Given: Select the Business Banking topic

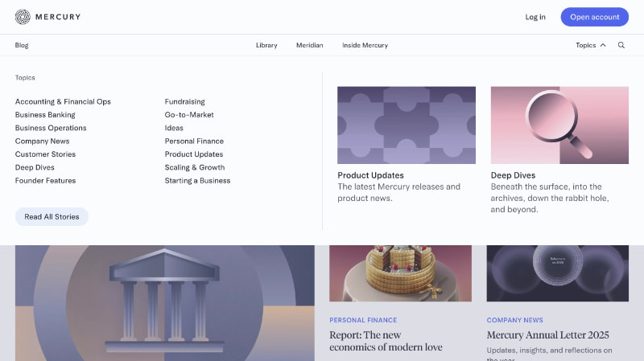Looking at the screenshot, I should (x=45, y=115).
